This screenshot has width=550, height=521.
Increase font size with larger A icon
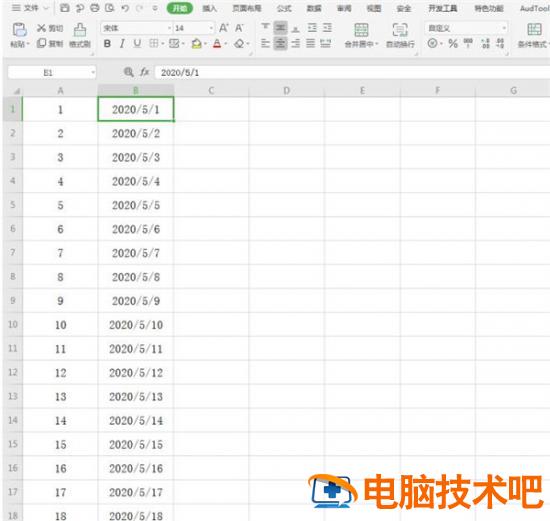coord(224,28)
